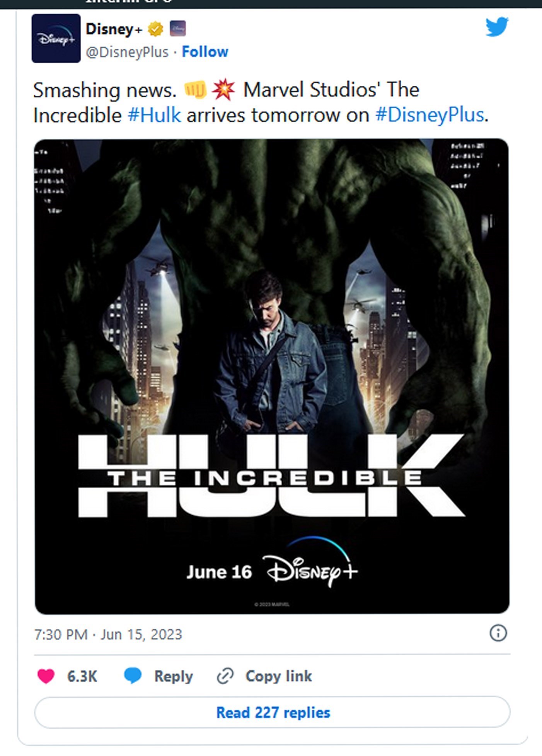Follow the DisneyPlus account
This screenshot has width=542, height=756.
(205, 52)
